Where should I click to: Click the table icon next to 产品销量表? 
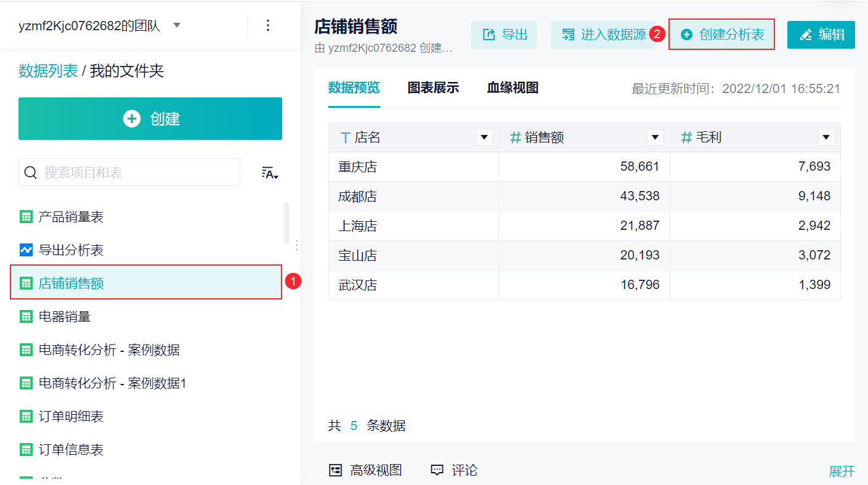26,217
